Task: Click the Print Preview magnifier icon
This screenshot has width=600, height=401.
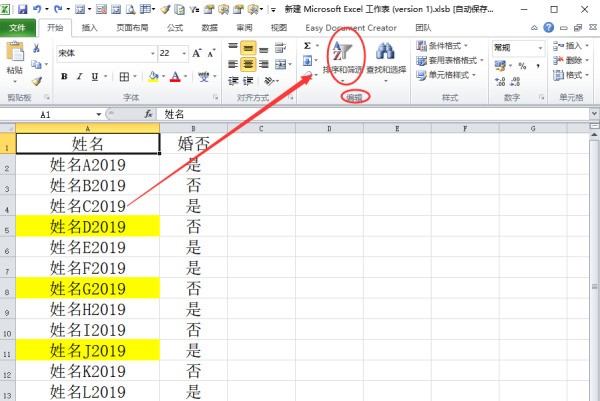Action: [131, 9]
